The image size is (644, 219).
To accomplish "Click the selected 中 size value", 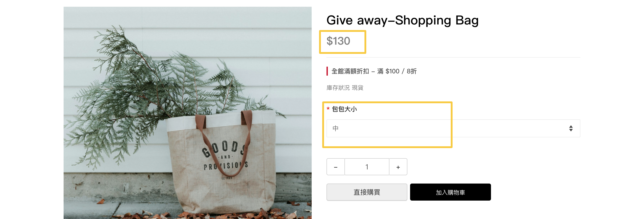I will pos(335,128).
